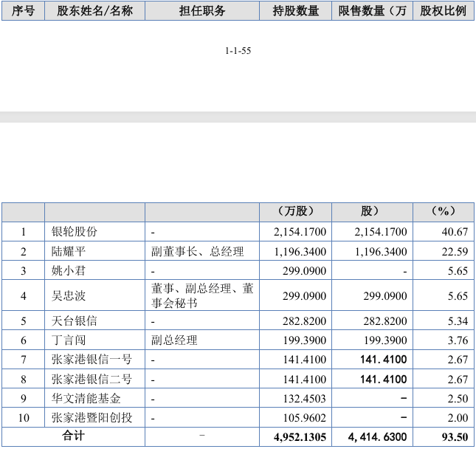
Task: Click the 限售数量（万 column header
Action: point(373,11)
